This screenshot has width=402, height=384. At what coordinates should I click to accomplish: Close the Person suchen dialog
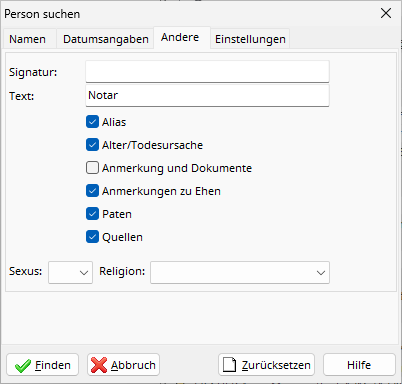[x=386, y=13]
